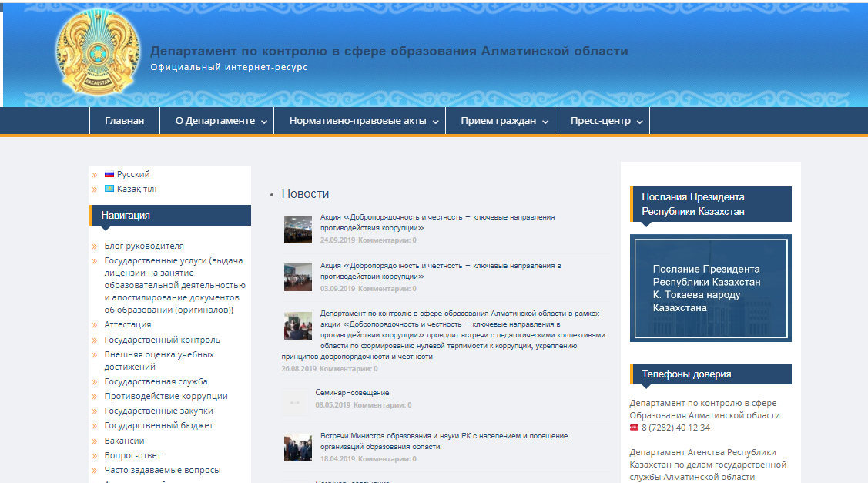This screenshot has height=483, width=868.
Task: Open Часто задаваемые вопросы link
Action: [x=163, y=470]
